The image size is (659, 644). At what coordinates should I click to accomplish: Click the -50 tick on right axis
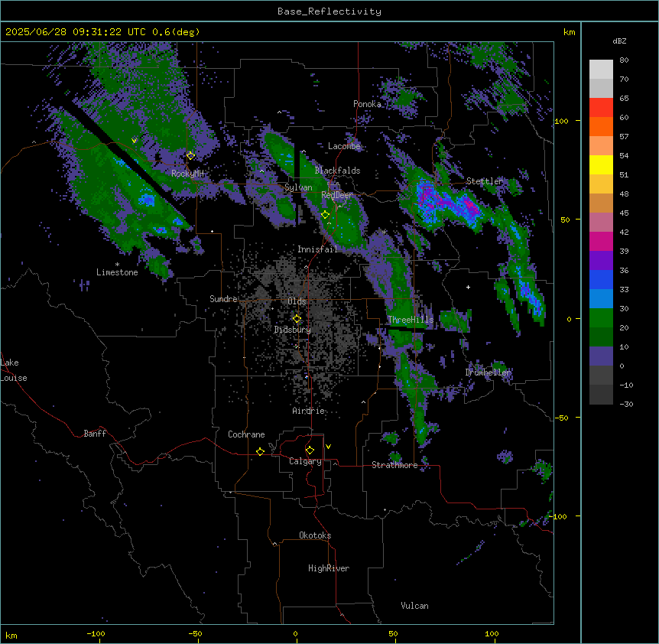click(x=561, y=418)
